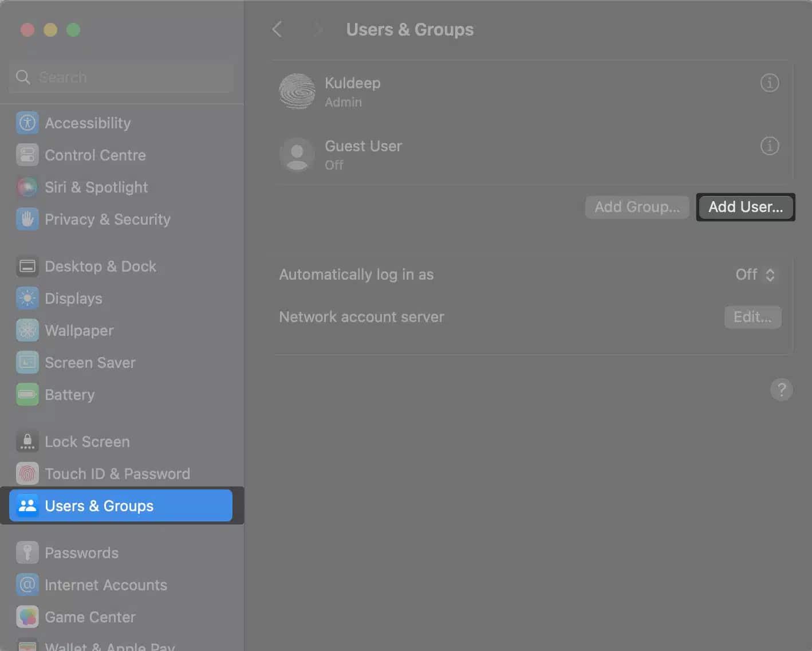Click the green zoom window button
812x651 pixels.
(73, 30)
